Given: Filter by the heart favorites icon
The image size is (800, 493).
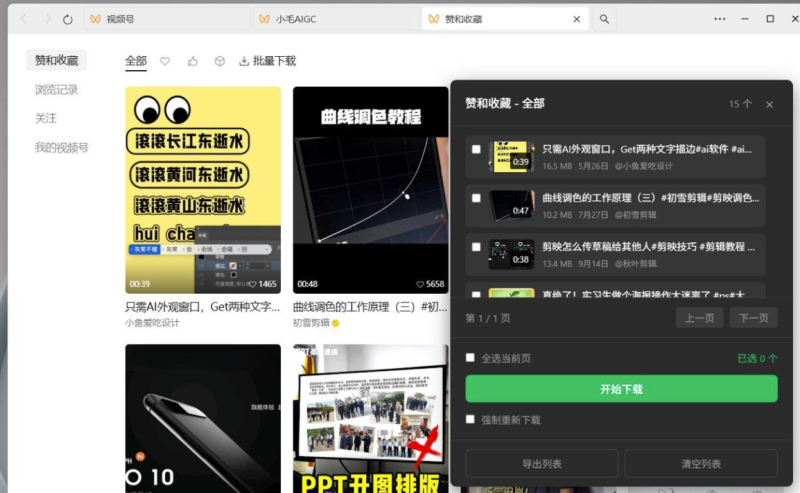Looking at the screenshot, I should [x=165, y=61].
